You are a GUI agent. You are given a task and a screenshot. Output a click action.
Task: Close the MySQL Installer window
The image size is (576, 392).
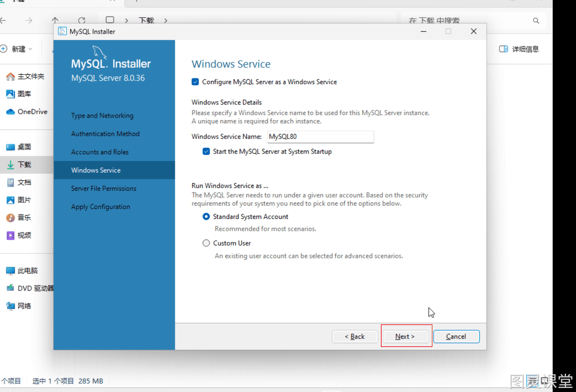[x=474, y=31]
